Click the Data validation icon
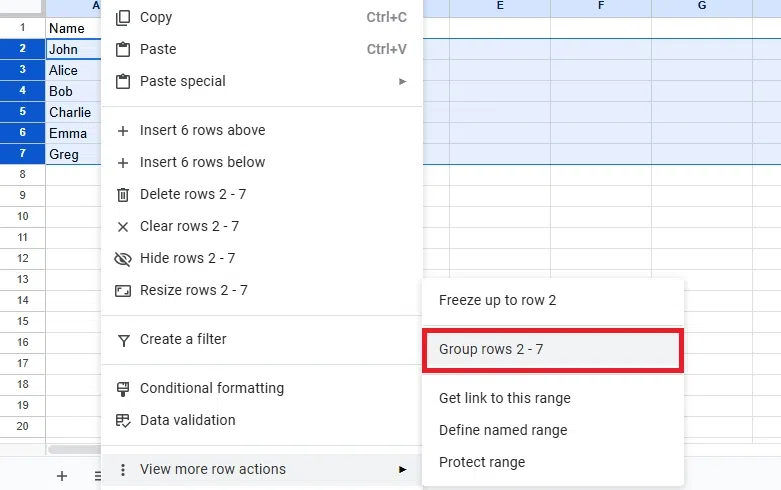 pos(123,420)
